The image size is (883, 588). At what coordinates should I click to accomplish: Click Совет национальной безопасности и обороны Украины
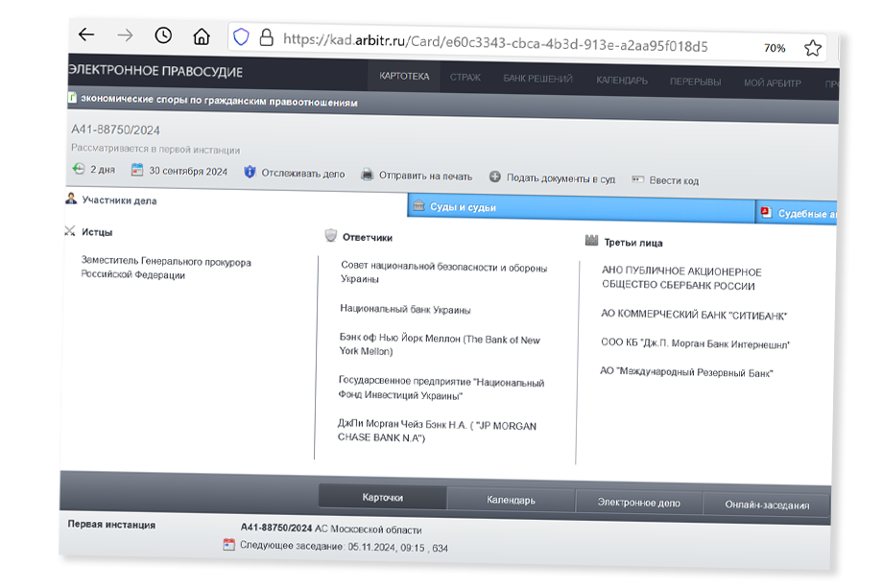443,273
